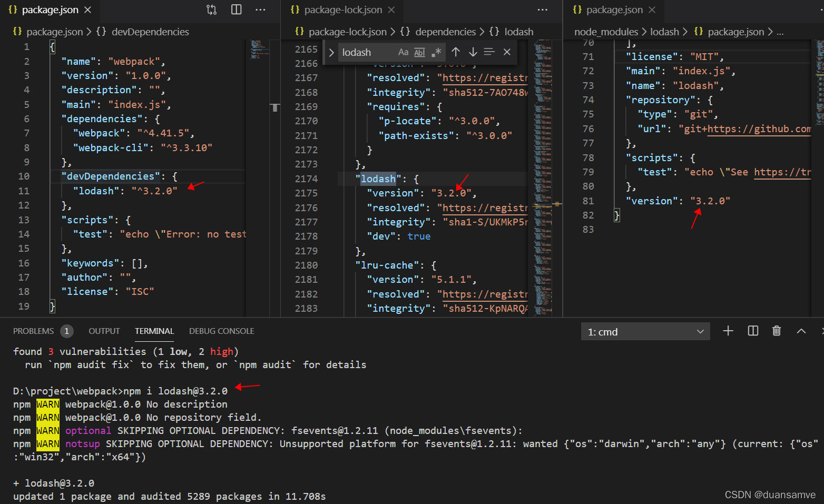Split the first editor to the right

point(236,9)
